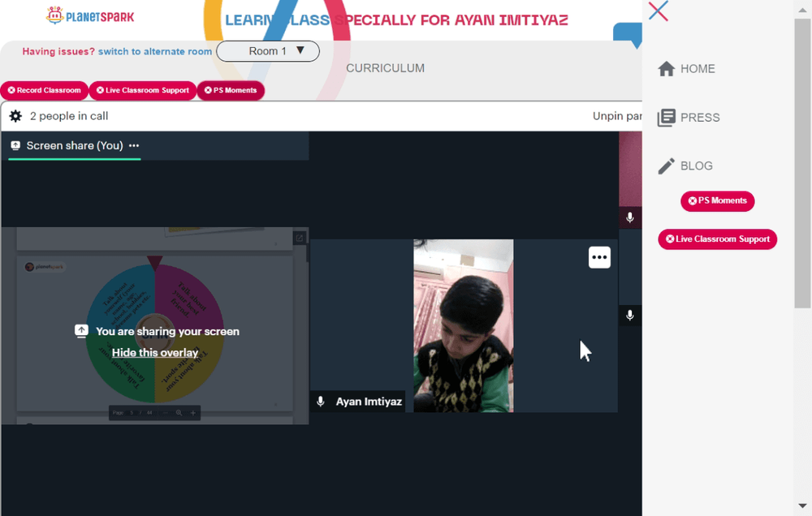812x516 pixels.
Task: Click zoom-out minus in preview page toolbar
Action: coord(165,413)
